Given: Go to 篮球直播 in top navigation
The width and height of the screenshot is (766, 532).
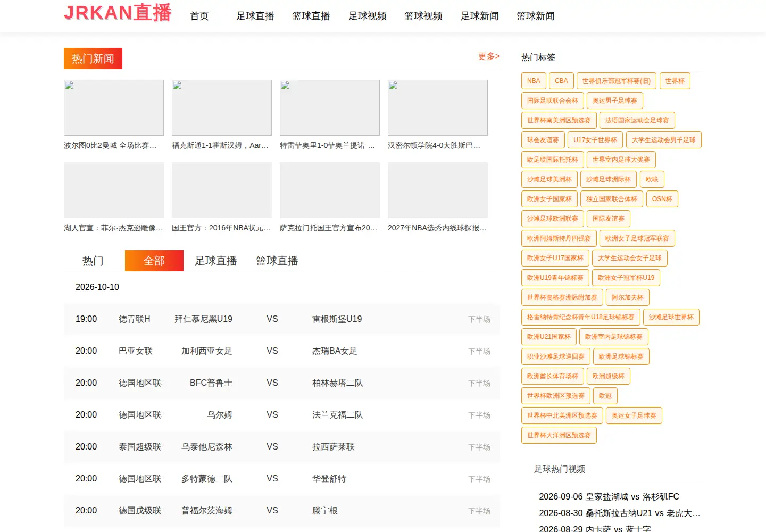Looking at the screenshot, I should point(311,16).
